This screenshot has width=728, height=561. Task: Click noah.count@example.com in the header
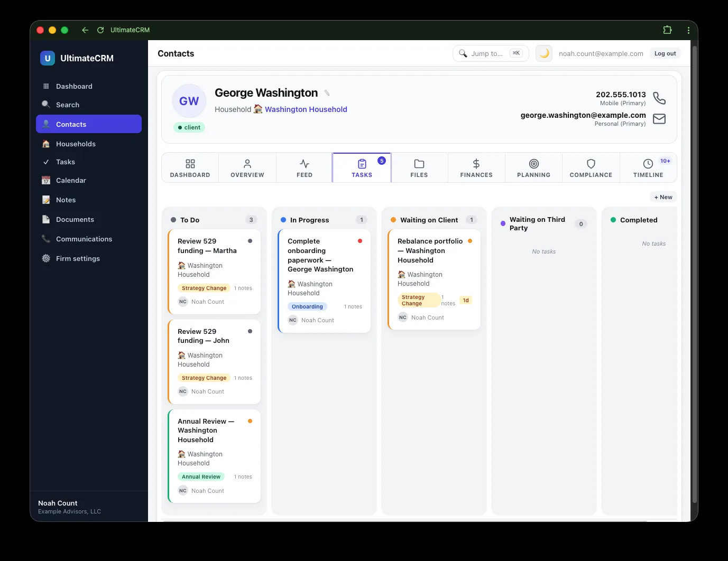[x=601, y=53]
